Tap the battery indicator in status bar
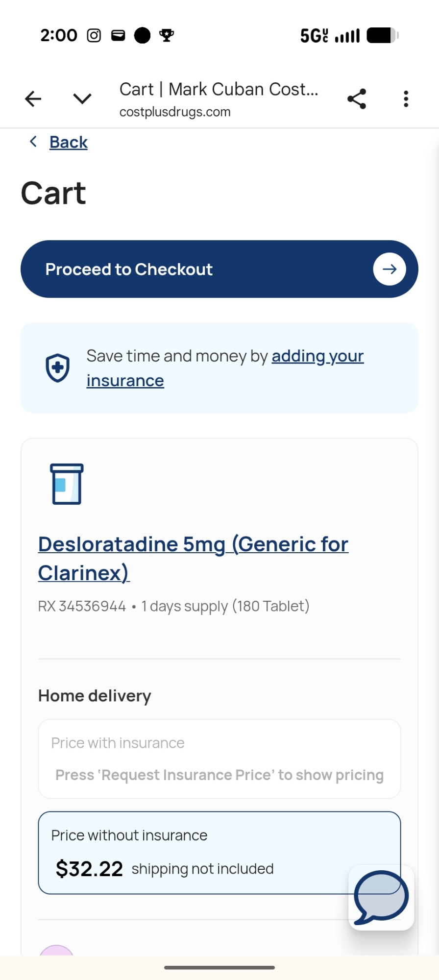439x980 pixels. click(382, 35)
